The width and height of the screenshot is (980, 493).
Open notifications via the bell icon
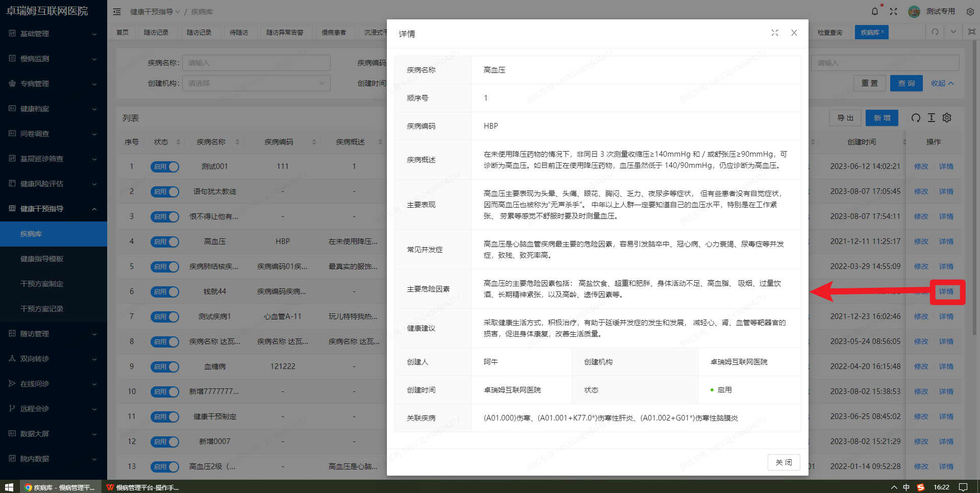click(874, 11)
